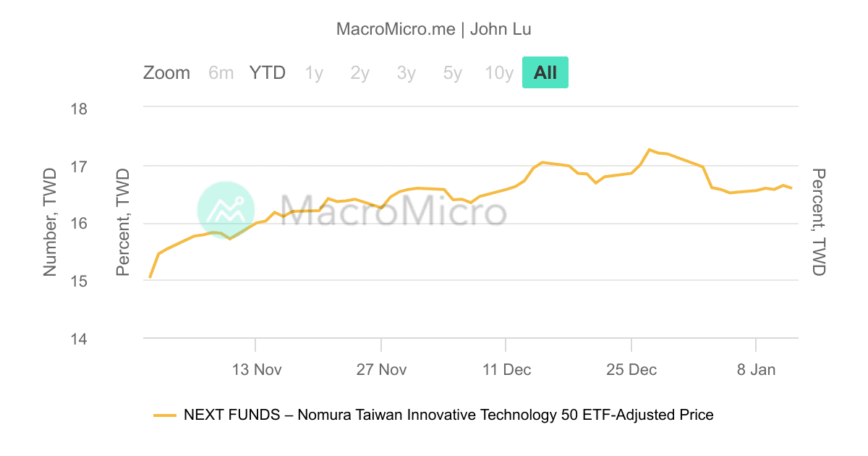The height and width of the screenshot is (456, 868).
Task: Click the orange legend line marker
Action: [165, 415]
